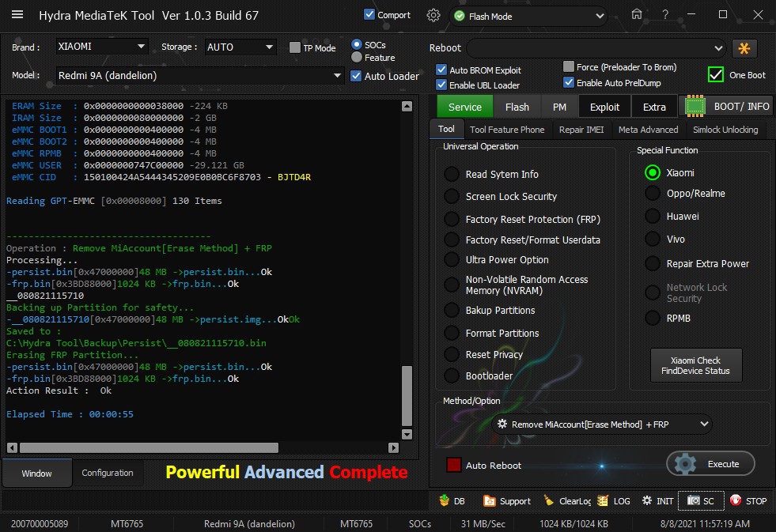Viewport: 776px width, 532px height.
Task: Switch to Configuration tab at bottom
Action: pyautogui.click(x=108, y=474)
